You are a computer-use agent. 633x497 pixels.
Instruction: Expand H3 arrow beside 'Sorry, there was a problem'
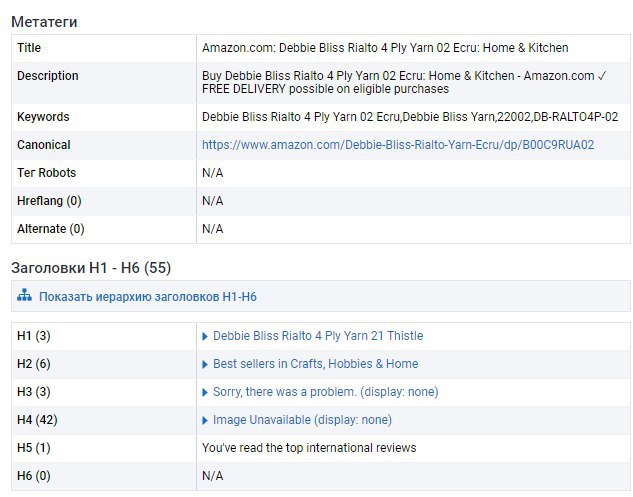(205, 392)
